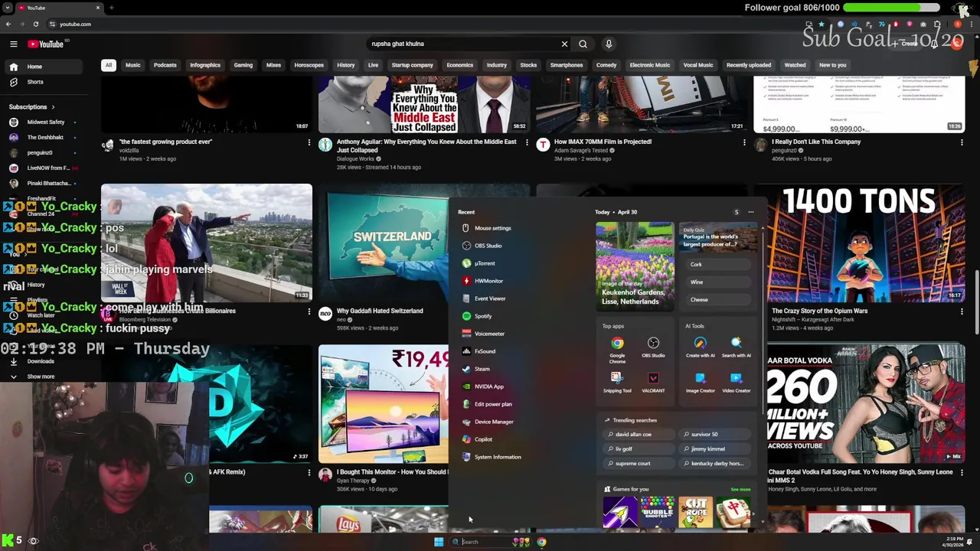This screenshot has width=980, height=551.
Task: Open Copilot from Recent list
Action: tap(483, 439)
